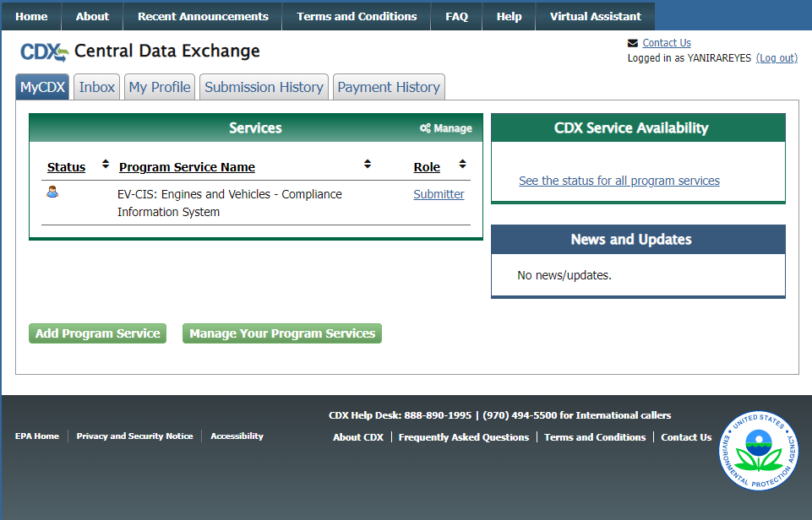Open See the status for all program services
Screen dimensions: 812x520
click(619, 181)
